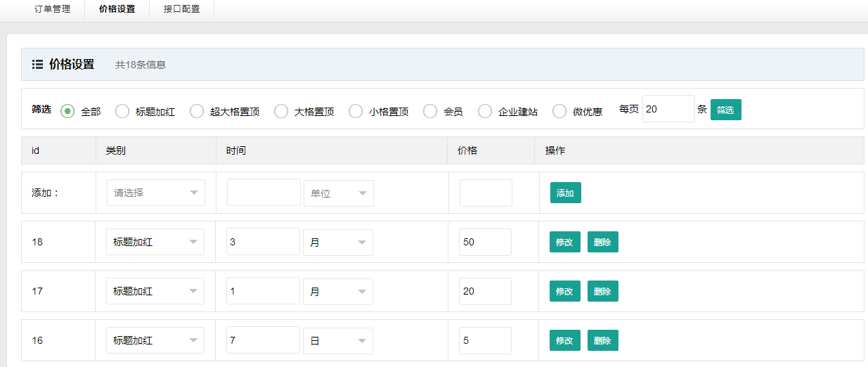Switch to the 订单管理 tab

[52, 10]
